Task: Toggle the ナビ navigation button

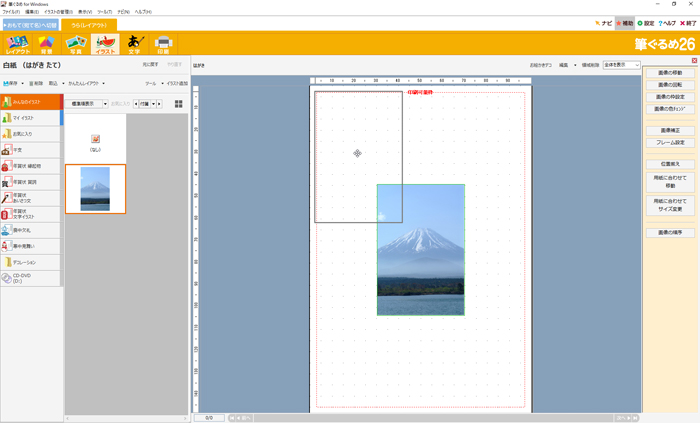Action: [x=603, y=23]
